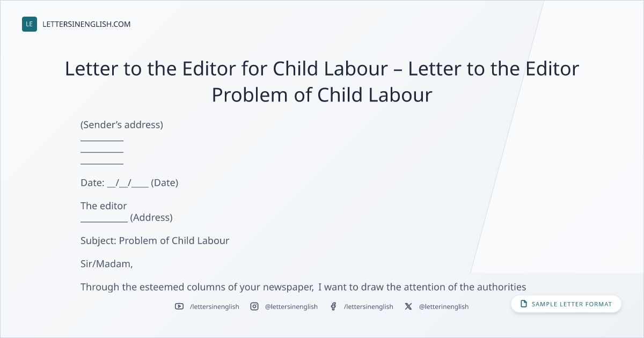644x338 pixels.
Task: Click the Sample Letter Format button
Action: 566,304
